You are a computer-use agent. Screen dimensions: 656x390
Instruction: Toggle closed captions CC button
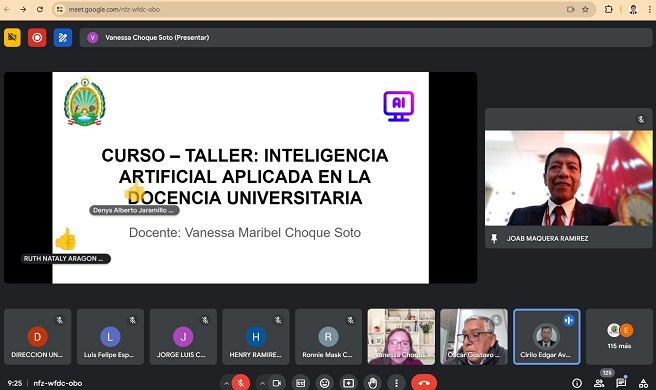[x=300, y=383]
